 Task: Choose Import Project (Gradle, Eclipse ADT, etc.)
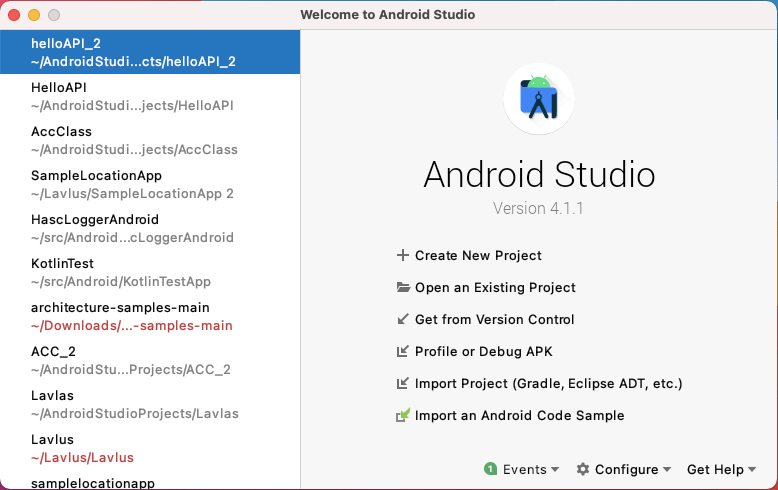[x=548, y=383]
